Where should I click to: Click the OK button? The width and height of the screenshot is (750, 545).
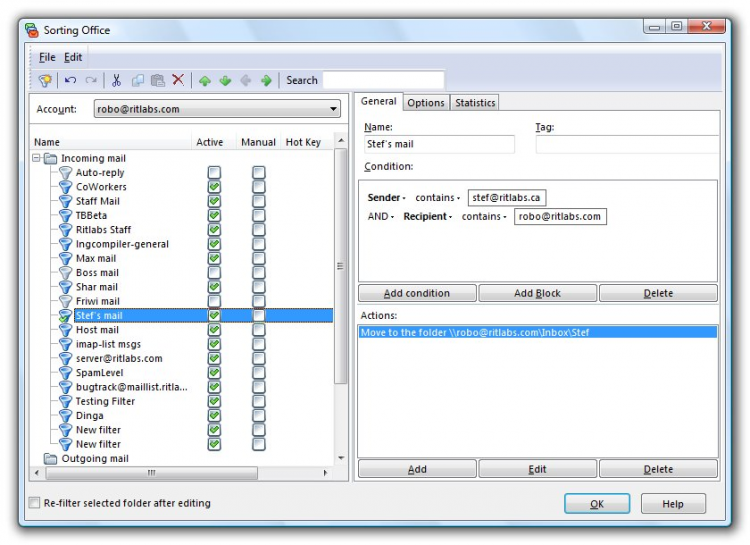pyautogui.click(x=597, y=504)
